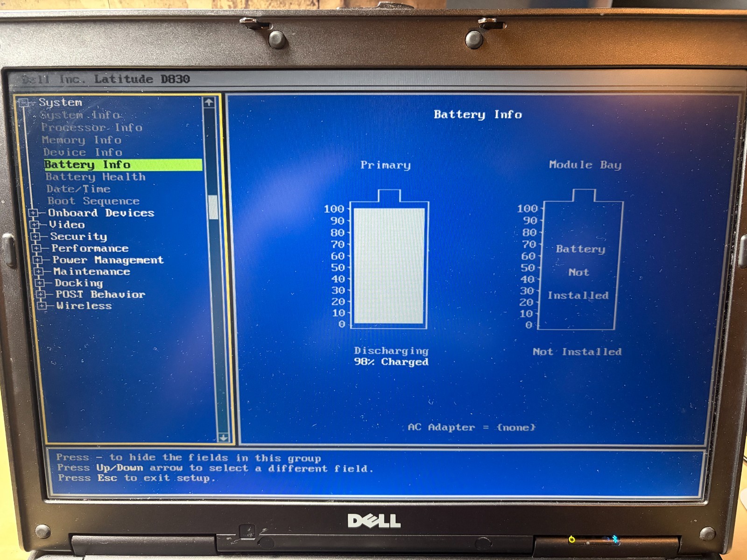
Task: Expand the Security group
Action: [36, 237]
